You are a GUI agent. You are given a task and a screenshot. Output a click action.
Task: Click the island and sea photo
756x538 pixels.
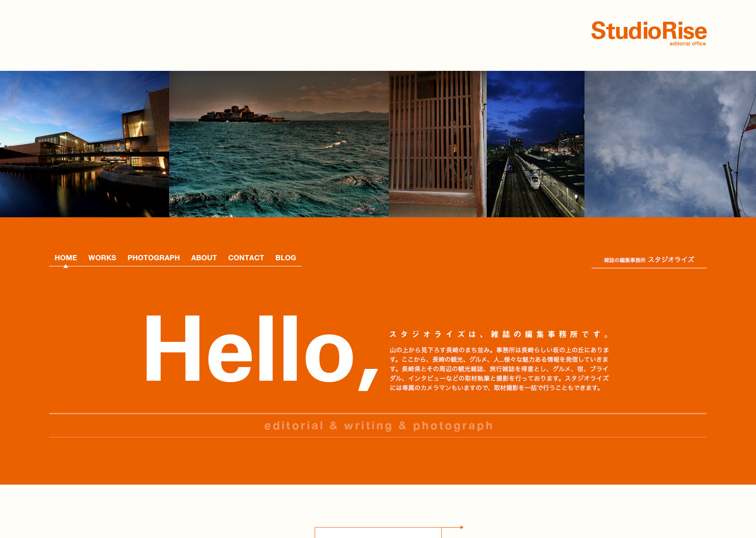point(279,144)
